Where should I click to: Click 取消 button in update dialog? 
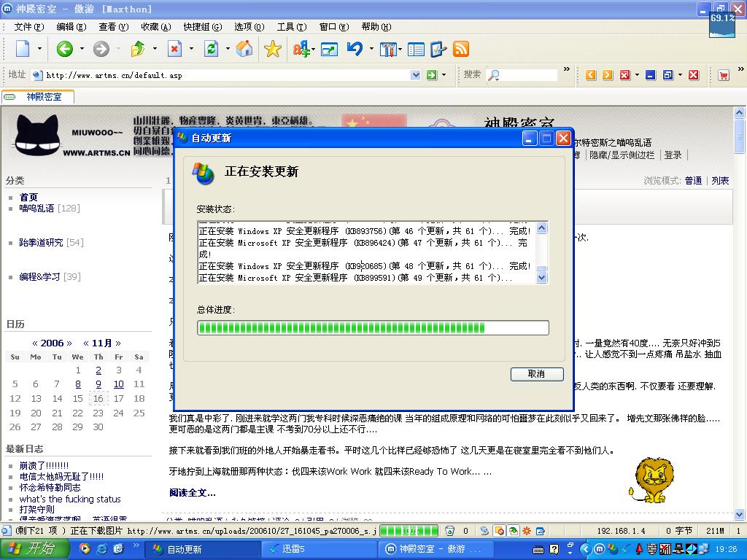coord(536,374)
